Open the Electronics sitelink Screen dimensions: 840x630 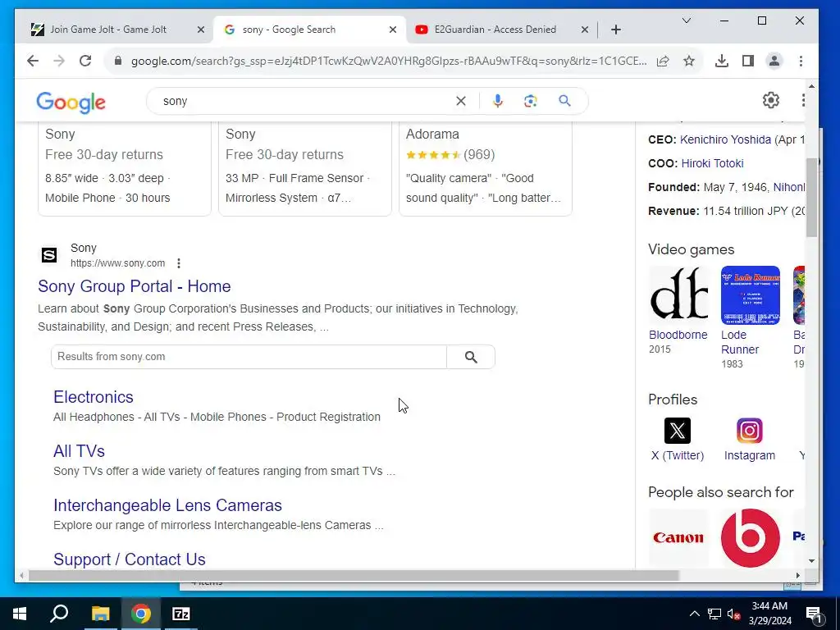tap(94, 397)
